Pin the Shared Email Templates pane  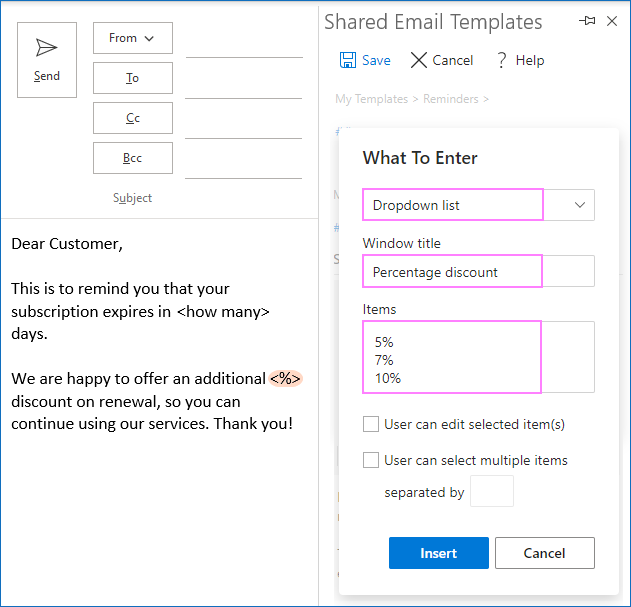pyautogui.click(x=587, y=21)
